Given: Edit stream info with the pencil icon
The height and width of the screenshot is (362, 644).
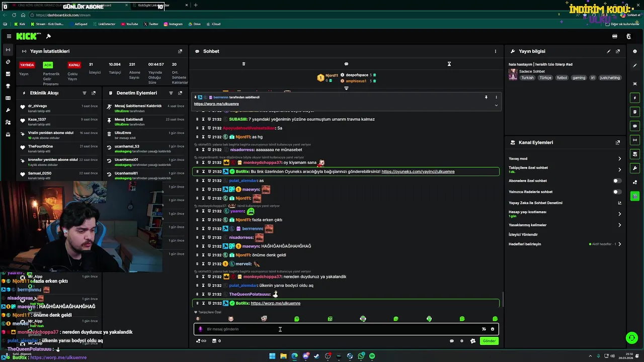Looking at the screenshot, I should pos(609,51).
